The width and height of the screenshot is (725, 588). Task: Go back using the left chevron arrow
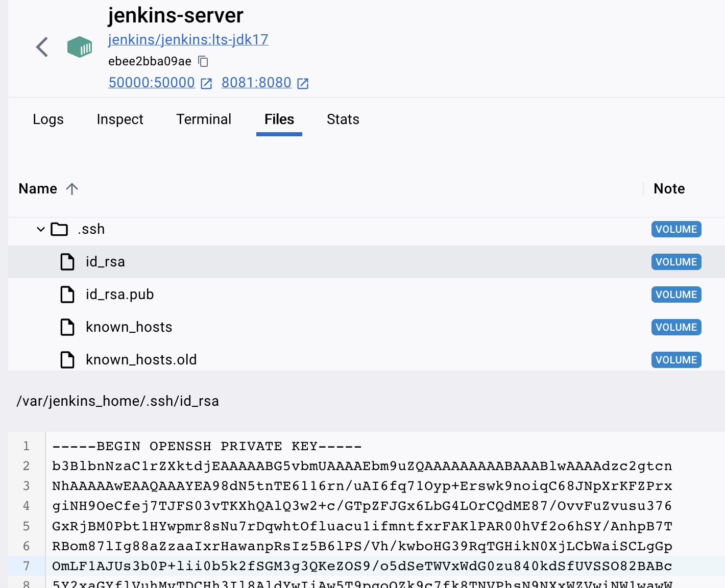(x=42, y=47)
